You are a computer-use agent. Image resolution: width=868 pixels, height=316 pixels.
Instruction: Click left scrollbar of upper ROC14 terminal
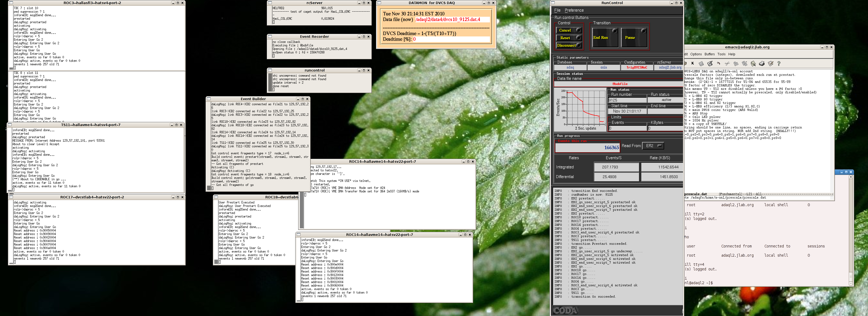point(301,197)
